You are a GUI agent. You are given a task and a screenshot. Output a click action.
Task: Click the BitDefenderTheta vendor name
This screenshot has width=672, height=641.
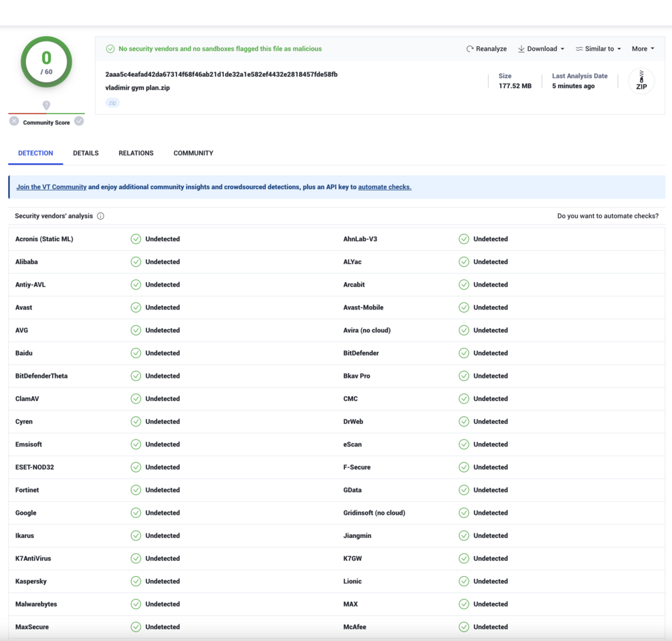pyautogui.click(x=41, y=376)
